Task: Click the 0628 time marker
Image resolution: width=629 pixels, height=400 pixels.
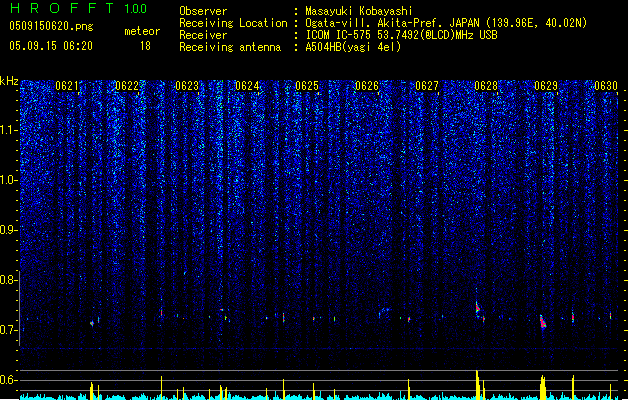Action: coord(486,86)
